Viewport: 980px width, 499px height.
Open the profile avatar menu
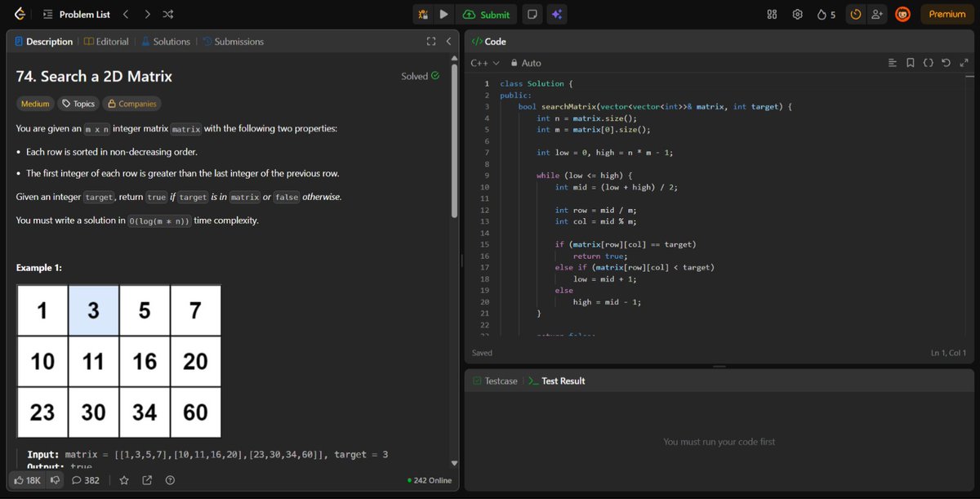(x=902, y=15)
